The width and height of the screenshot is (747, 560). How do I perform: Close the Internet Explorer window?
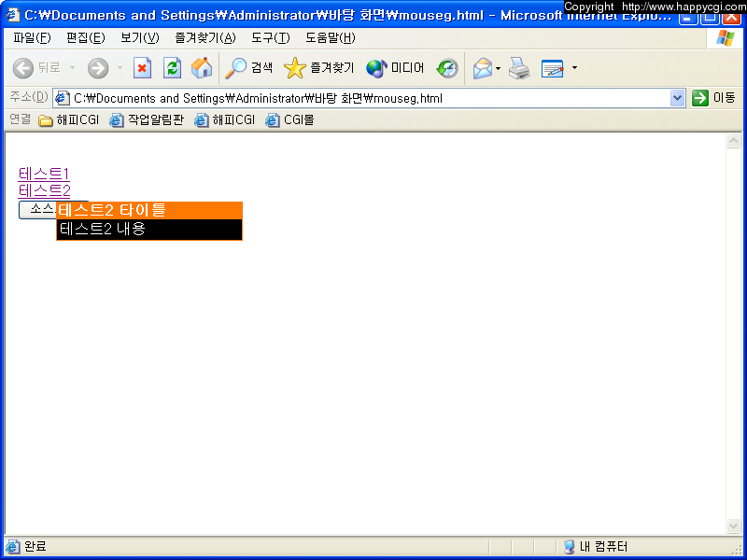point(731,18)
